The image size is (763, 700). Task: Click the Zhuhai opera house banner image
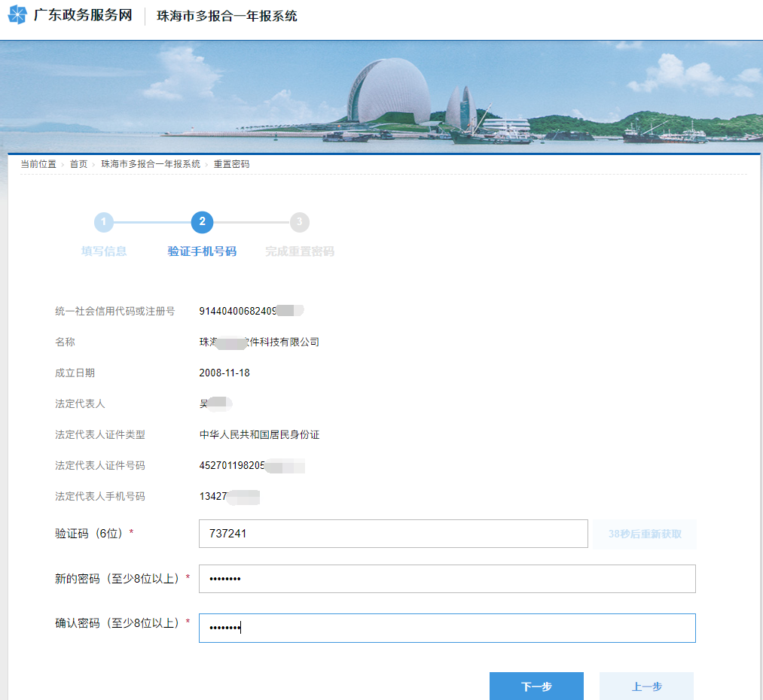pyautogui.click(x=388, y=94)
